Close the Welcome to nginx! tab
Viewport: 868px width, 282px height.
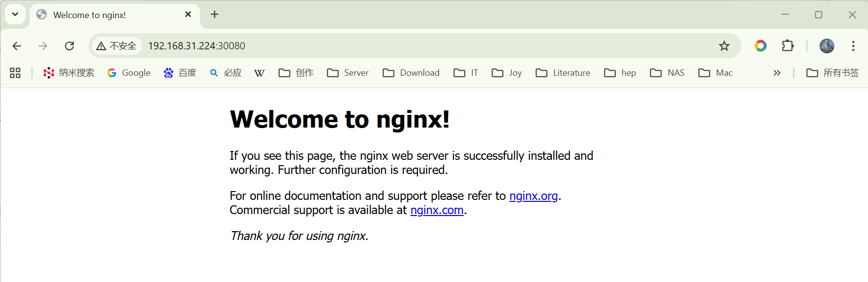click(x=188, y=15)
